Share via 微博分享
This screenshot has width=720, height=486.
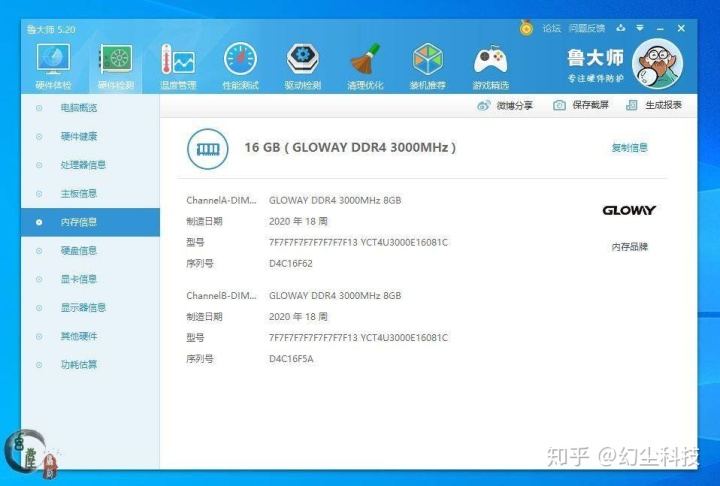coord(514,106)
